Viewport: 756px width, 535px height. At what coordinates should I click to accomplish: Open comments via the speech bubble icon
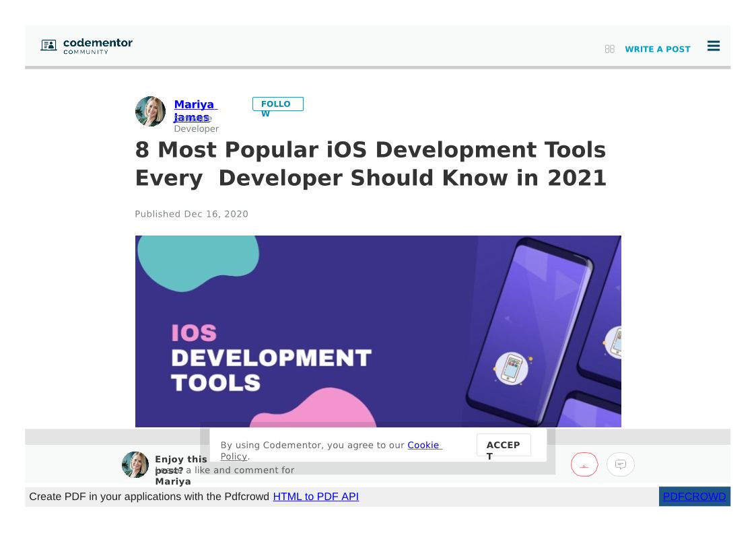click(620, 464)
